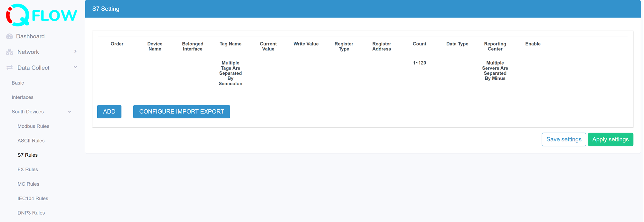Click the ADD button
Viewport: 644px width, 222px height.
pos(109,112)
